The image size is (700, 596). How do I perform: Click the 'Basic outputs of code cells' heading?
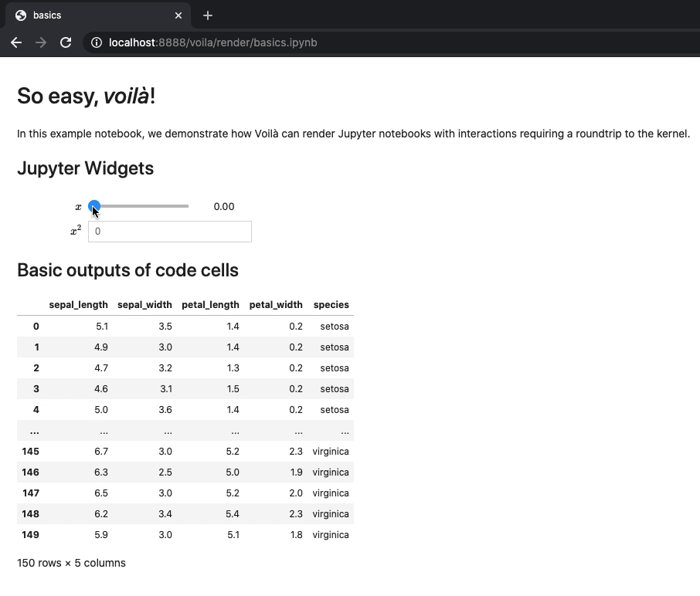coord(128,270)
